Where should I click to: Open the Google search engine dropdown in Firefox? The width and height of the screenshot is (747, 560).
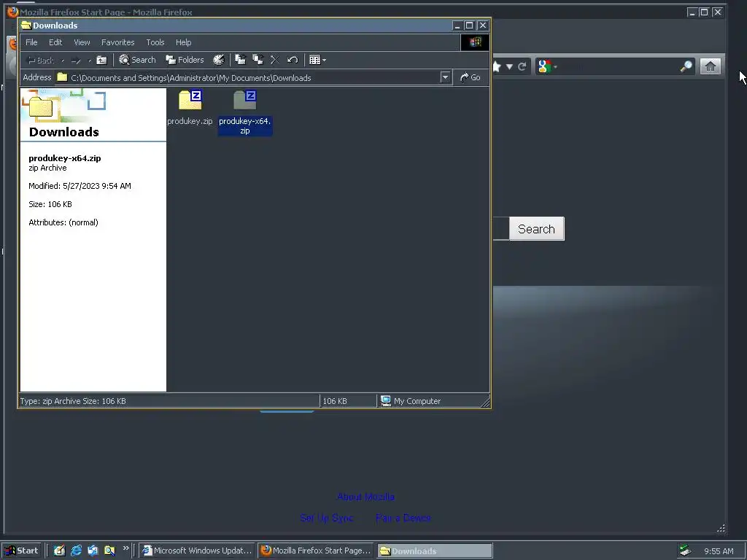tap(547, 66)
